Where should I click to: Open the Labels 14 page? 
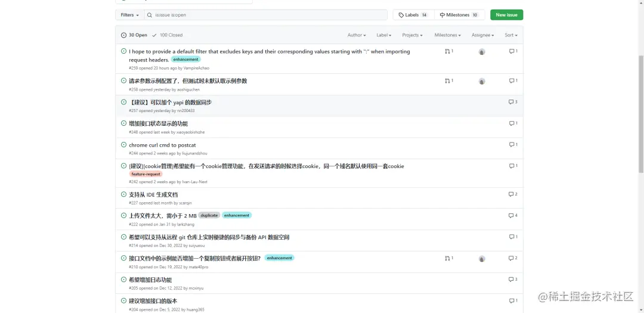413,15
